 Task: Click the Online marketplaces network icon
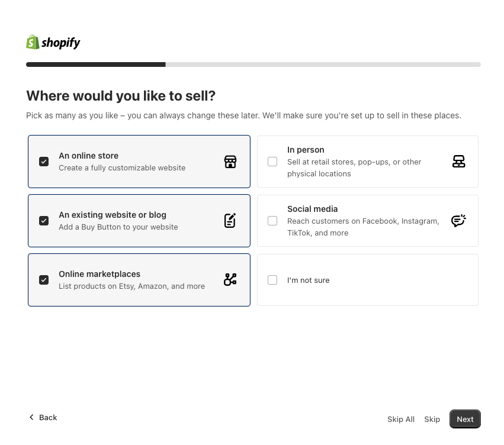coord(230,280)
